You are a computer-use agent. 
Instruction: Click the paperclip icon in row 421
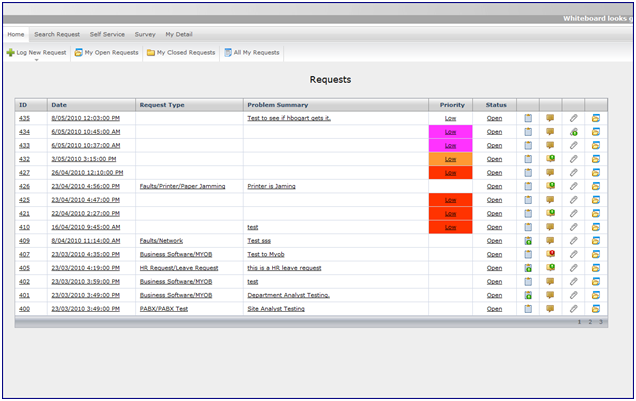pos(573,213)
